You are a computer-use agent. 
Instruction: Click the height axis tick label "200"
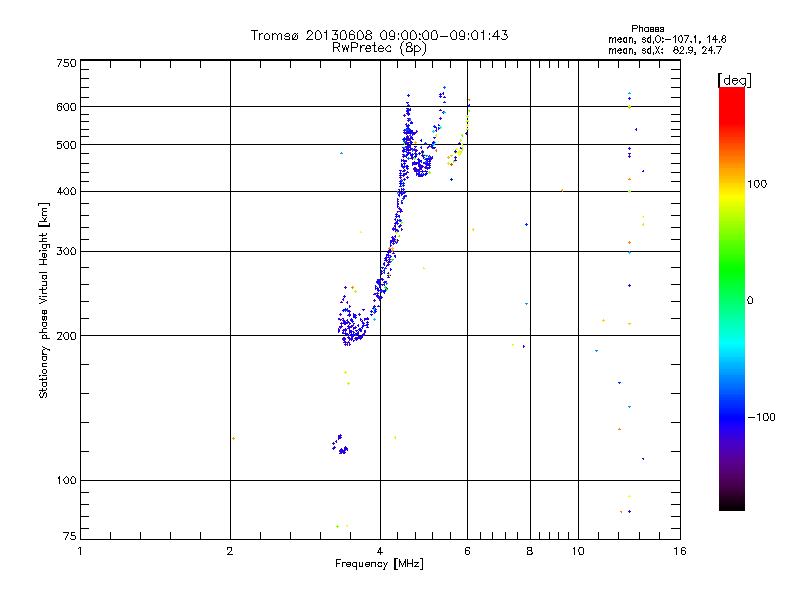click(66, 336)
